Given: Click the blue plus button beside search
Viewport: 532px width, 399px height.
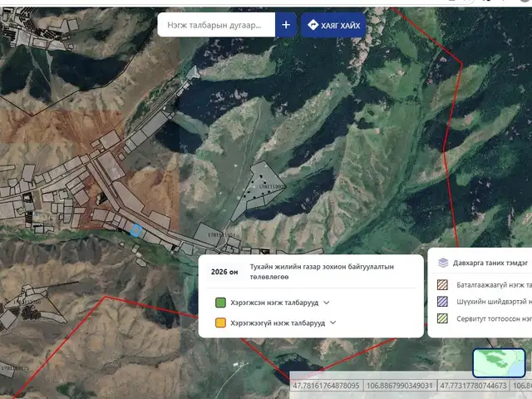Looking at the screenshot, I should click(286, 25).
